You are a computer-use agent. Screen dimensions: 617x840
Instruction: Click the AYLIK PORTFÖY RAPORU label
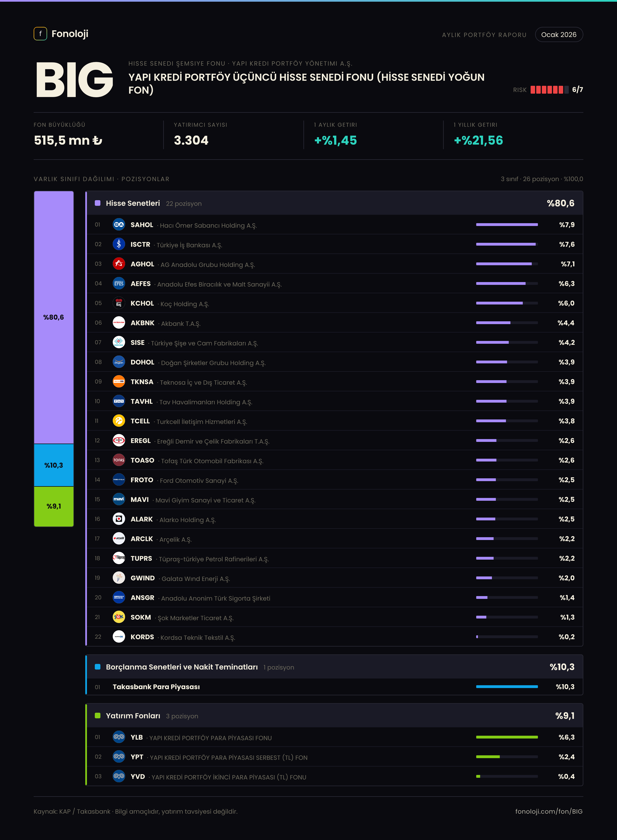pyautogui.click(x=484, y=35)
